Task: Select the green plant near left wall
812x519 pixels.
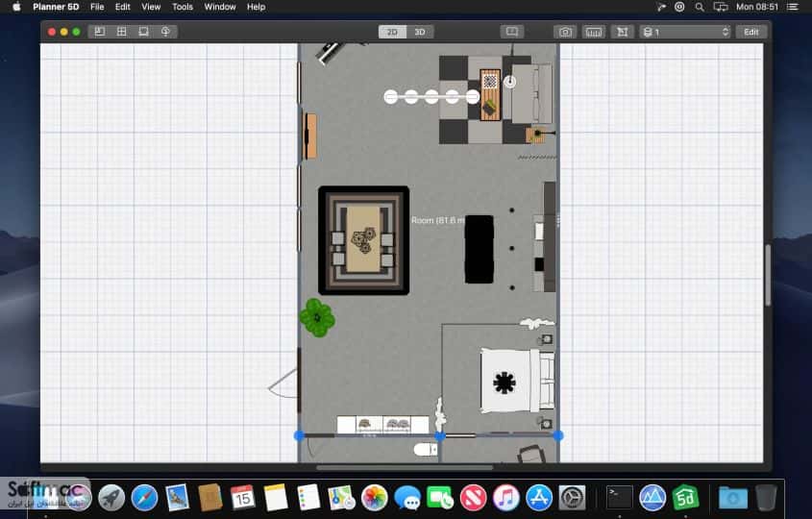Action: pos(317,317)
